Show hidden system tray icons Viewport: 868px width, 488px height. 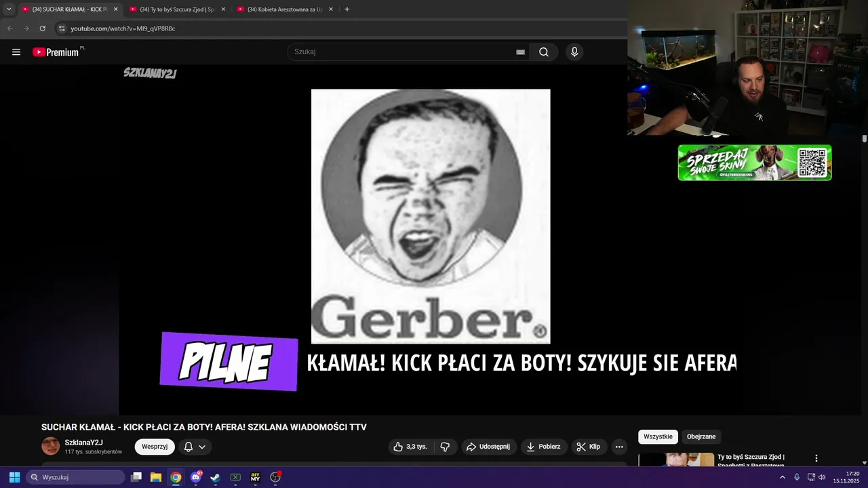782,477
